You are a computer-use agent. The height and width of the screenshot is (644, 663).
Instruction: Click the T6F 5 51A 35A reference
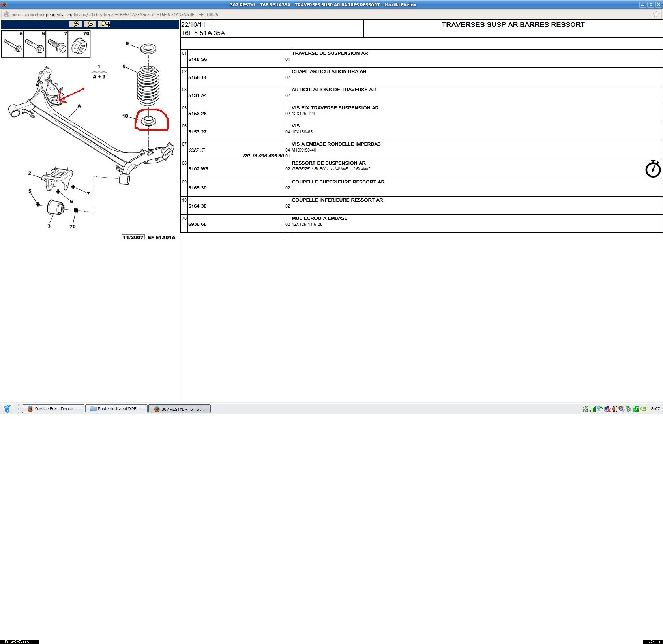pyautogui.click(x=203, y=33)
